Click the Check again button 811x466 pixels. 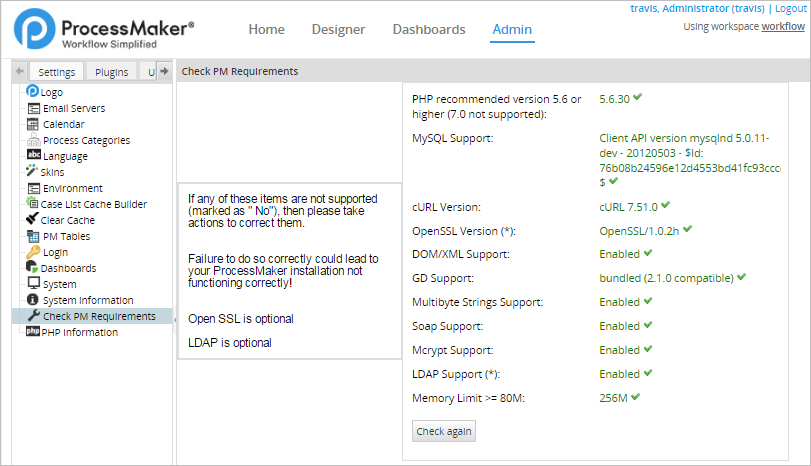[445, 431]
